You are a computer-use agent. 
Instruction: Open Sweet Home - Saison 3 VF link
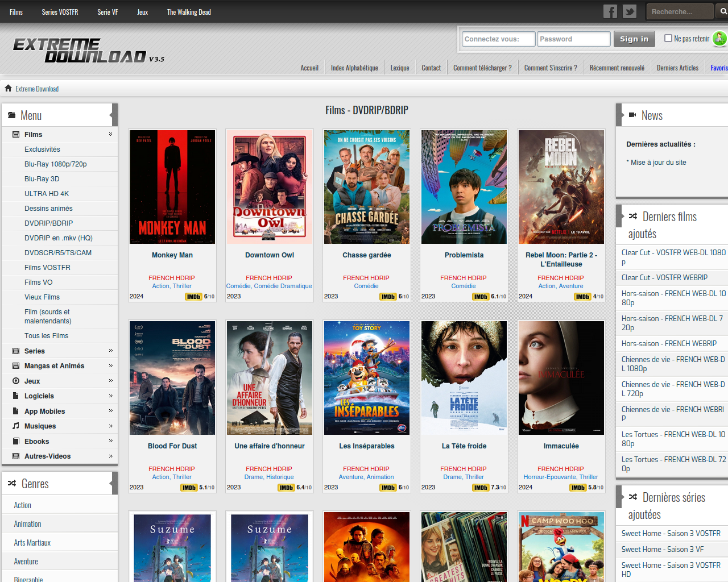pyautogui.click(x=663, y=549)
